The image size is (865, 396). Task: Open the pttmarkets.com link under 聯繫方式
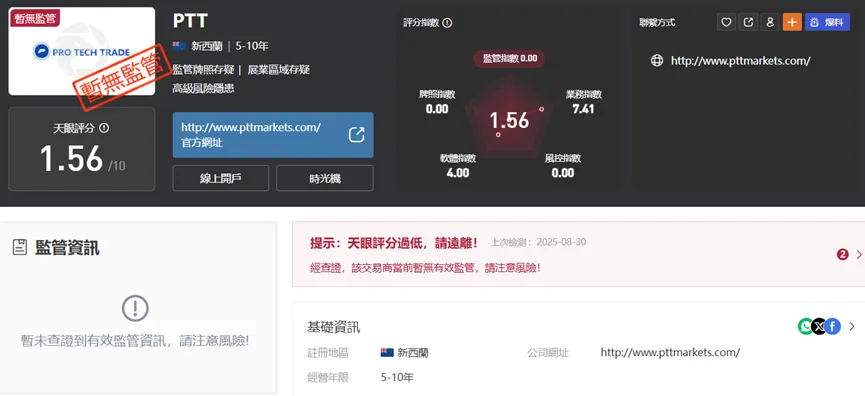740,61
